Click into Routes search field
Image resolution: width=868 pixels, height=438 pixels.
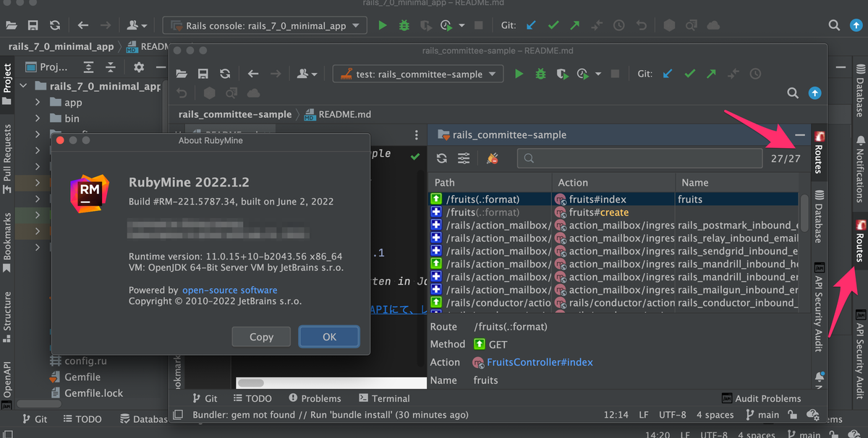[639, 158]
